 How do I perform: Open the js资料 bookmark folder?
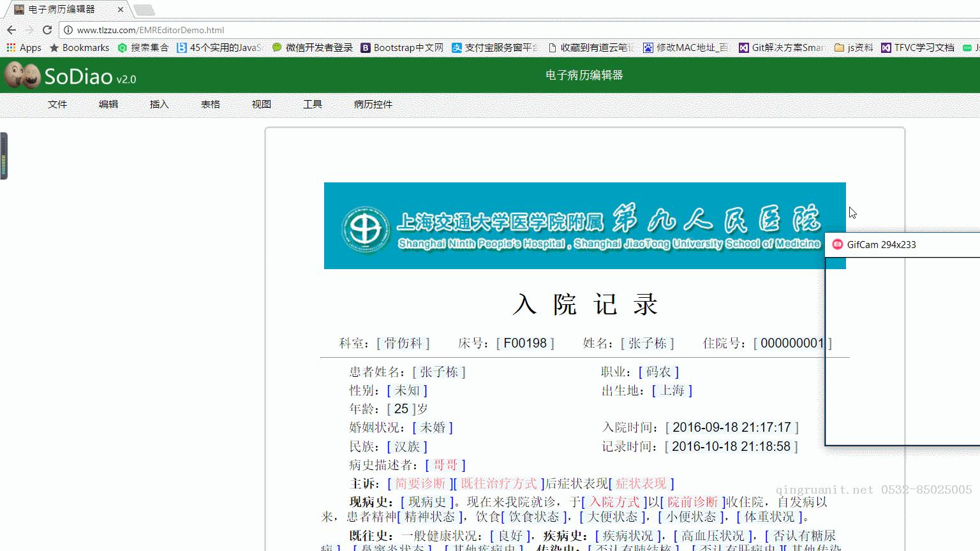tap(854, 48)
